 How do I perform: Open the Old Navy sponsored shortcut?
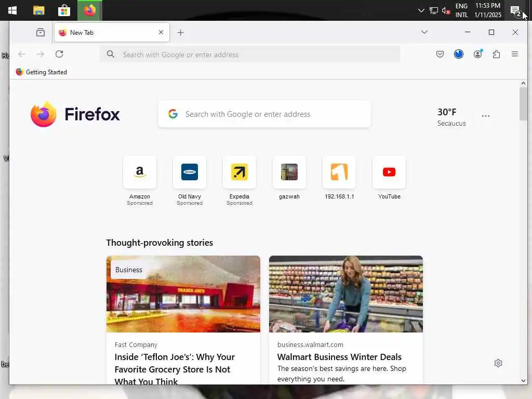189,180
